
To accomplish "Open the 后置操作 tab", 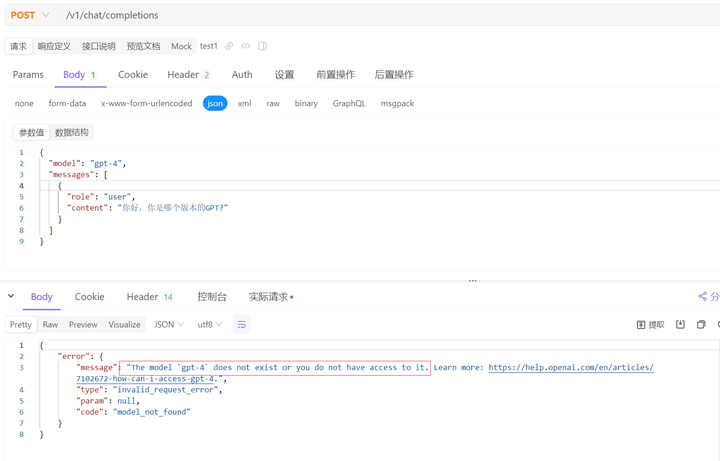I will tap(394, 74).
